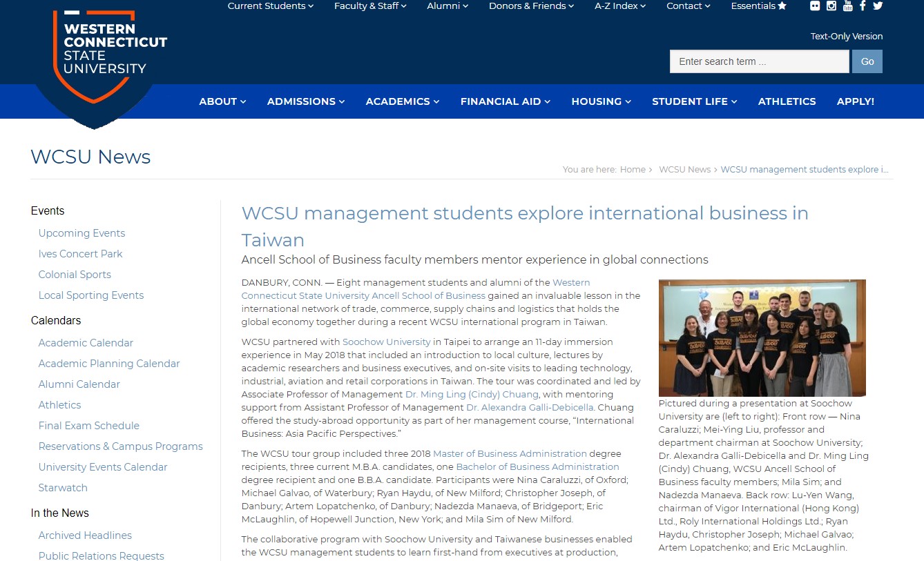Open the Text-Only Version link
This screenshot has width=924, height=561.
pos(846,37)
